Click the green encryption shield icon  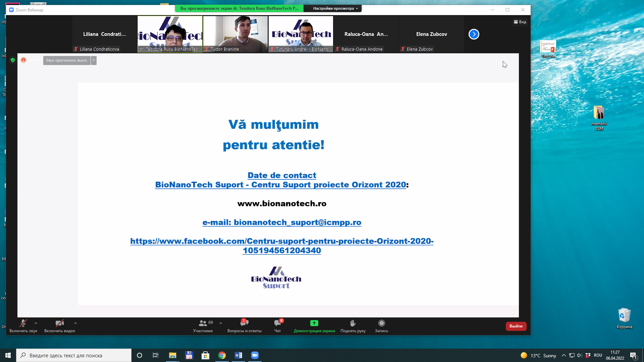(x=13, y=60)
